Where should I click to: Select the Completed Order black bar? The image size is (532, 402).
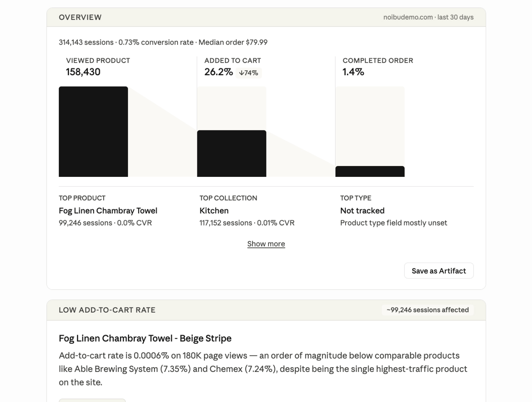point(370,171)
